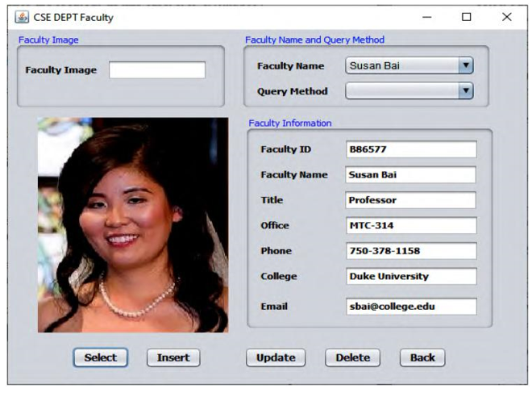This screenshot has width=532, height=393.
Task: Click the 'Office' label
Action: point(275,225)
